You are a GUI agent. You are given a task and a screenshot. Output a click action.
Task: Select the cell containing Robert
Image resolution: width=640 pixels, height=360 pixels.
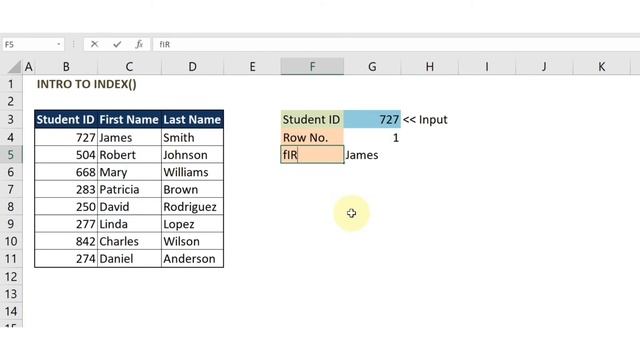point(129,155)
